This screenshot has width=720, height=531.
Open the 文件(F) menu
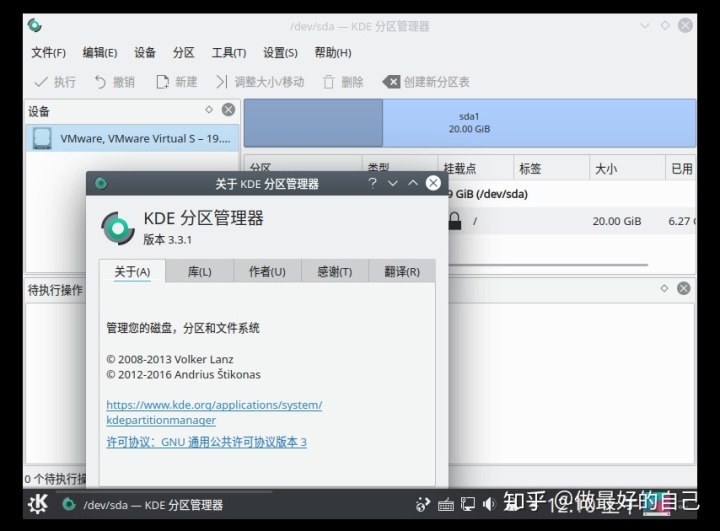pyautogui.click(x=48, y=53)
